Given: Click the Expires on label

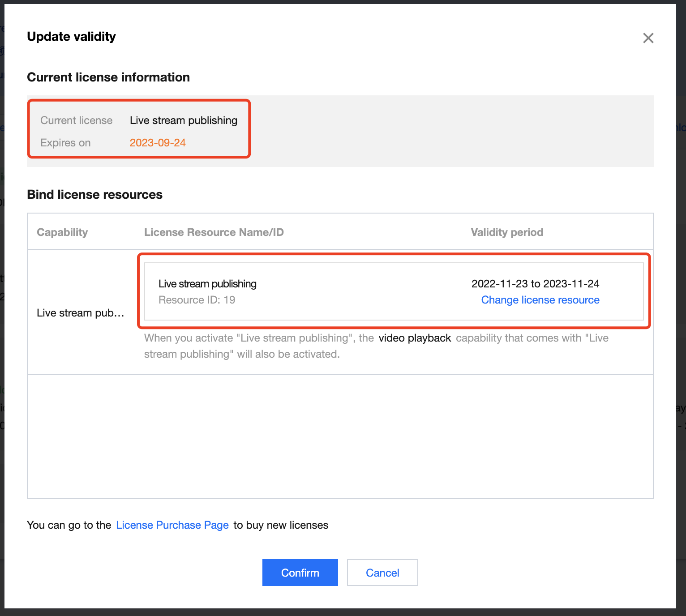Looking at the screenshot, I should pos(65,143).
